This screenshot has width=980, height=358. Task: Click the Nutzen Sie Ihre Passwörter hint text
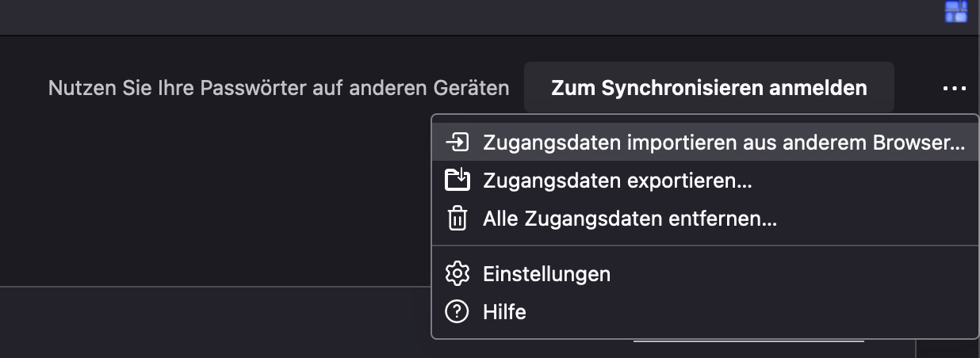[x=278, y=88]
